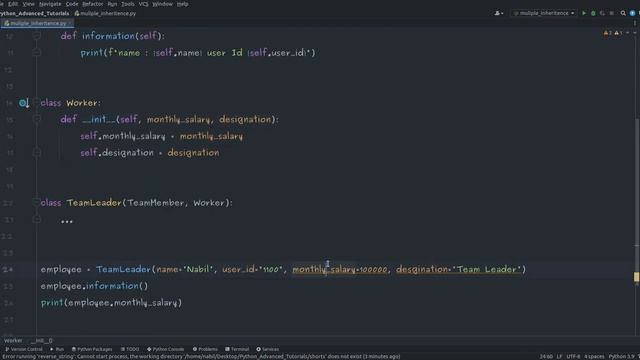Viewport: 640px width, 360px height.
Task: Open the Help menu
Action: (182, 4)
